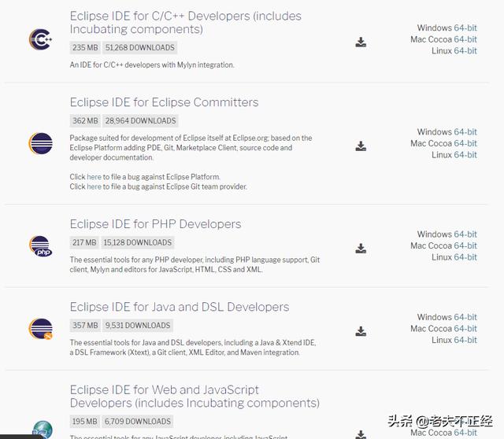Click the 51,268 DOWNLOADS badge
This screenshot has height=439, width=504.
(x=140, y=47)
